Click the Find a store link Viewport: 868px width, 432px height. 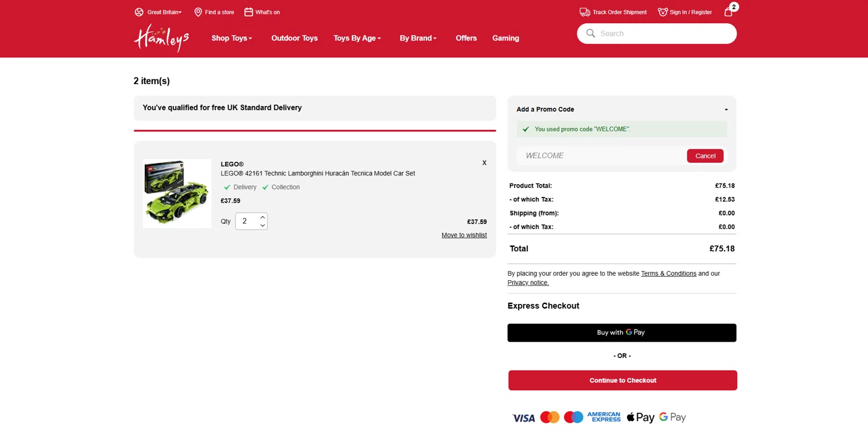[219, 12]
